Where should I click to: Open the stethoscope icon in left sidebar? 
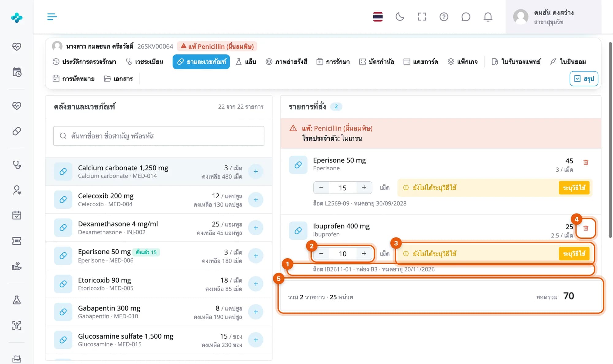pos(17,165)
